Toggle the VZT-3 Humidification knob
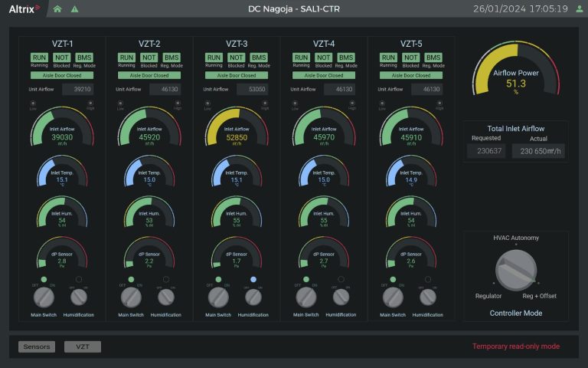Viewport: 588px width, 368px height. point(253,297)
